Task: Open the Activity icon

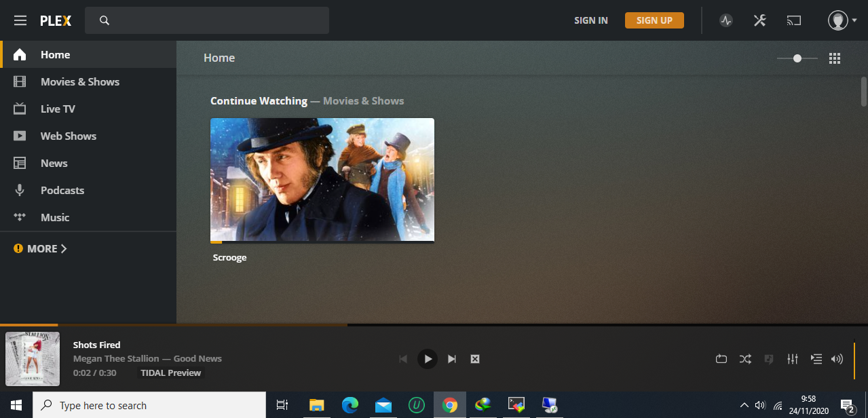Action: click(x=726, y=20)
